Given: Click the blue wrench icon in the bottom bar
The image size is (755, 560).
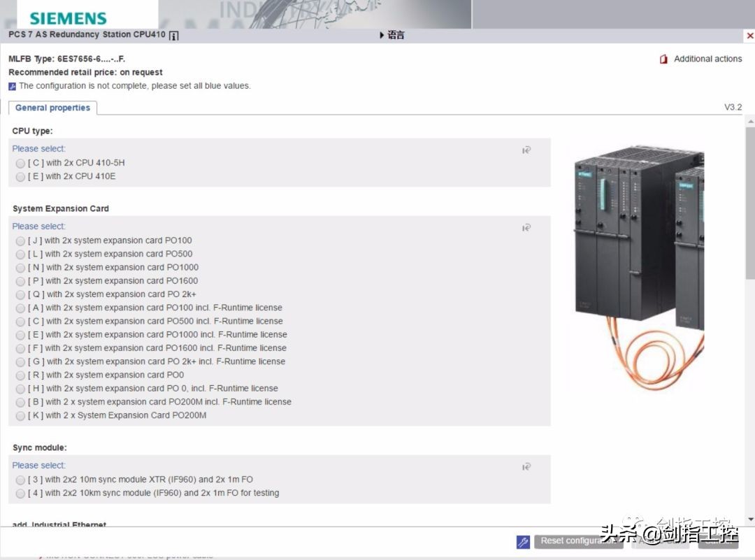Looking at the screenshot, I should (523, 542).
